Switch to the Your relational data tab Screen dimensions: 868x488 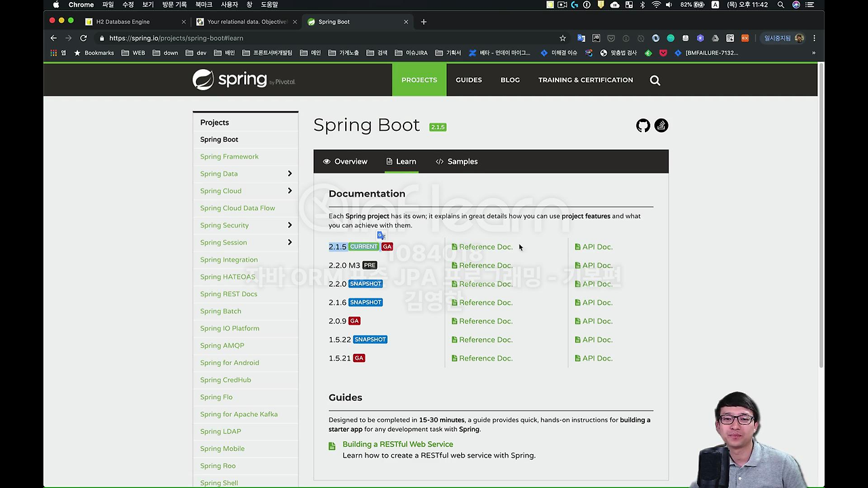click(247, 22)
